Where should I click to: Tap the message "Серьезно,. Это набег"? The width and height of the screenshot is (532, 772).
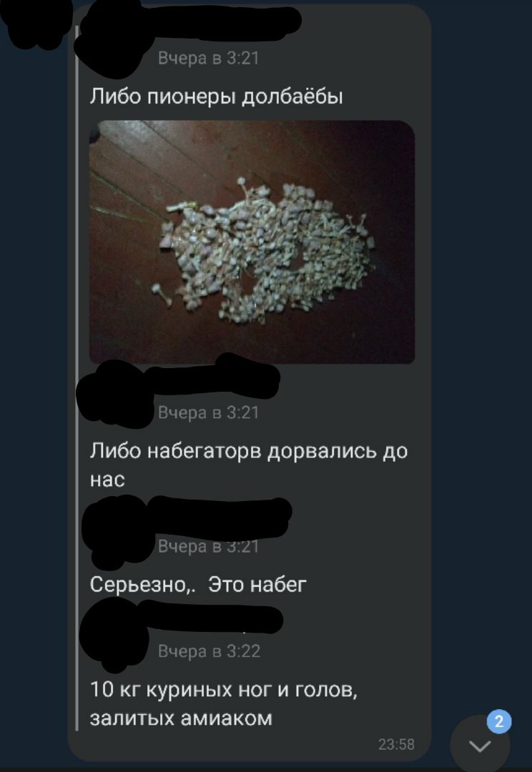point(198,585)
